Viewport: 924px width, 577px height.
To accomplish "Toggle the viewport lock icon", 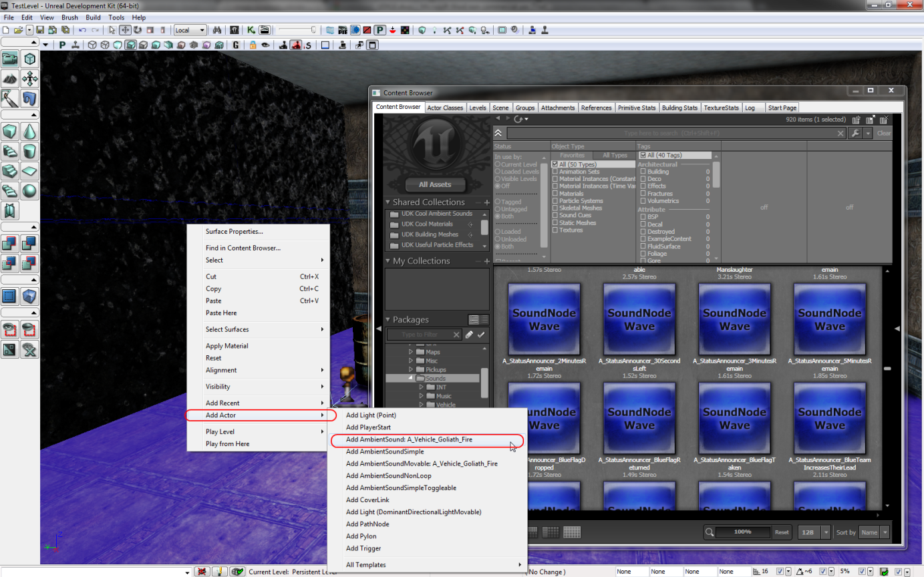I will point(253,45).
